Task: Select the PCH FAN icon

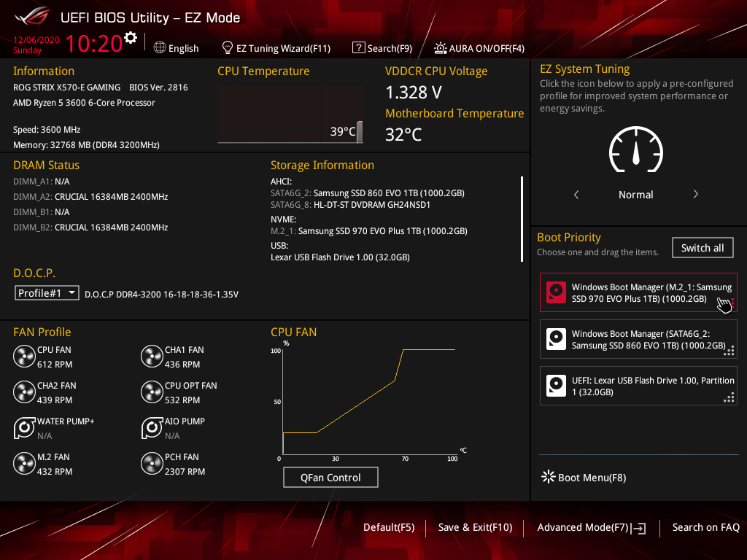Action: coord(152,464)
